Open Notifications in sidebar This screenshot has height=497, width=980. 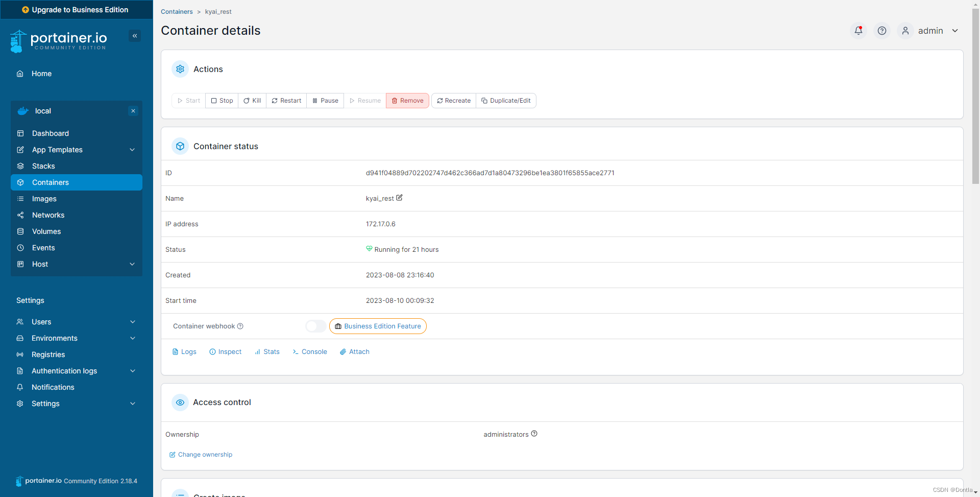coord(77,387)
